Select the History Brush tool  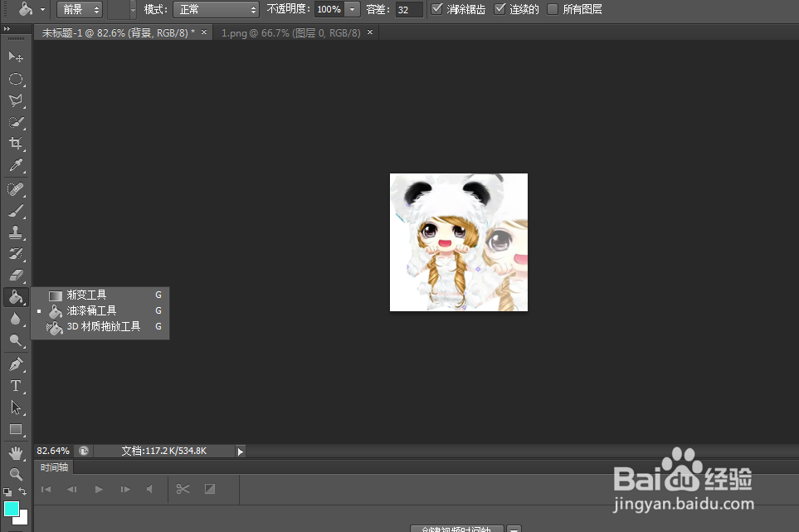pyautogui.click(x=16, y=254)
